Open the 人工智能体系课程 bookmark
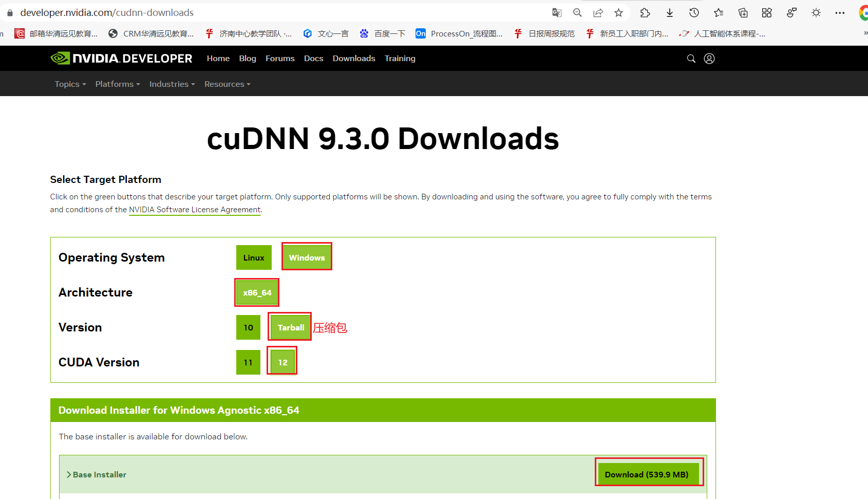The height and width of the screenshot is (499, 868). (x=722, y=33)
